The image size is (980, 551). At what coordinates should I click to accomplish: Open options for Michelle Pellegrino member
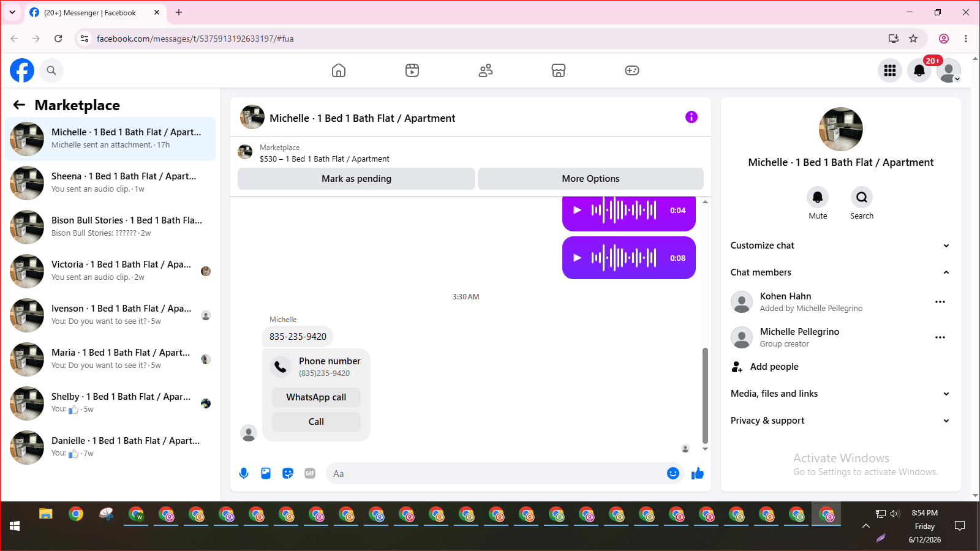940,337
